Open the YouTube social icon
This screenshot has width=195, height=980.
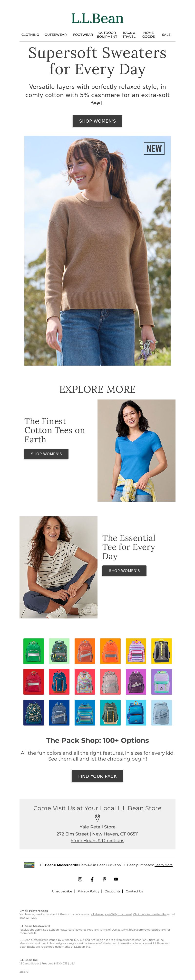click(x=116, y=879)
